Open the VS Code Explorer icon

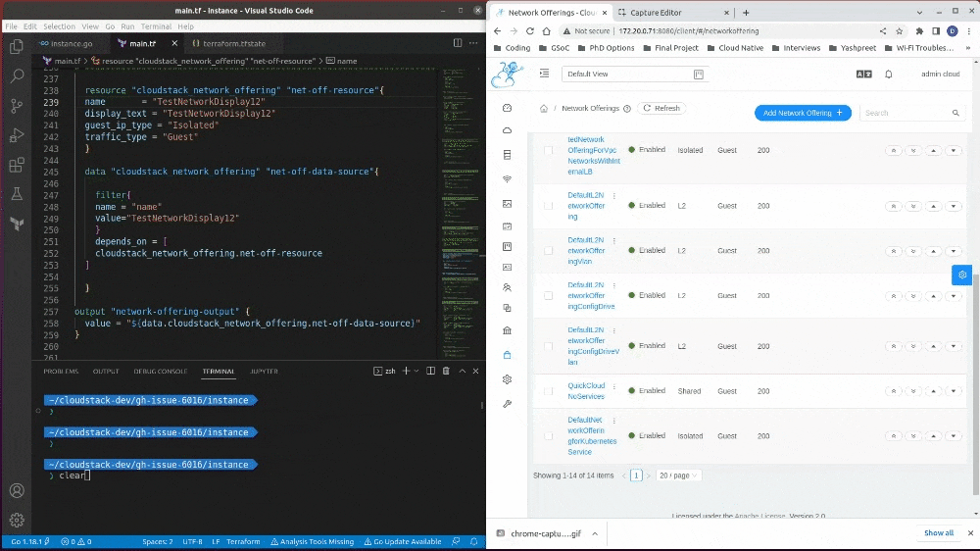click(x=17, y=47)
